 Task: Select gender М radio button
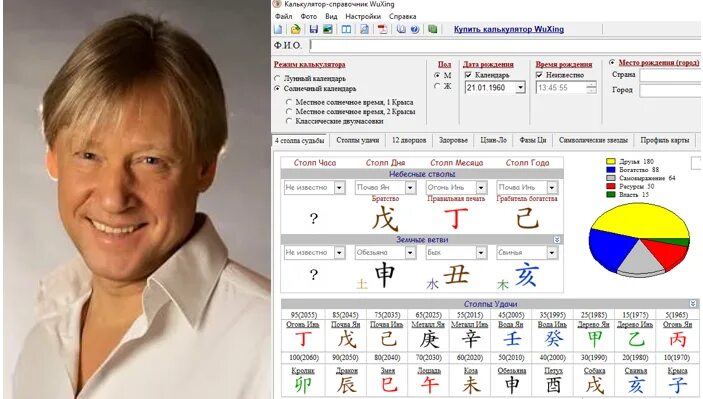point(437,75)
